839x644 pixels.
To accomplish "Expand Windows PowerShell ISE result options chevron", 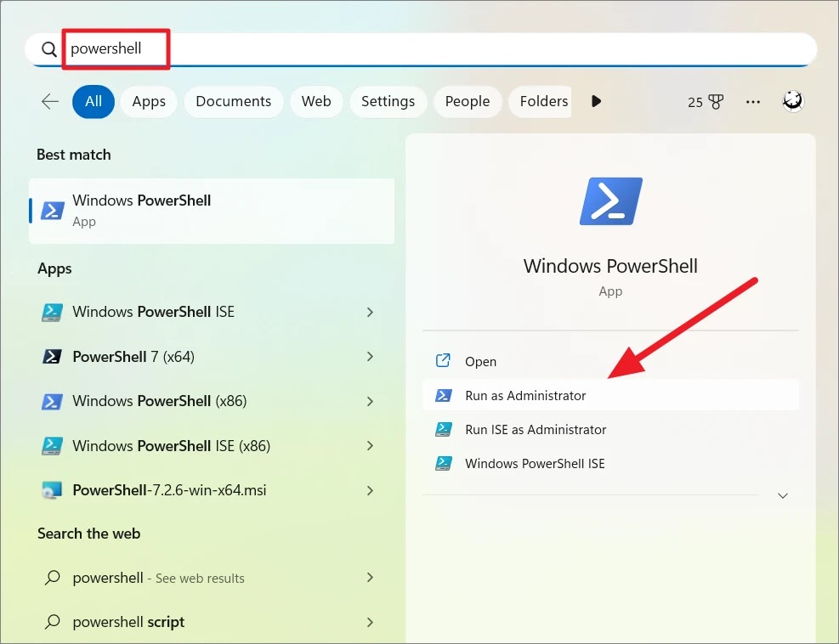I will click(x=370, y=312).
